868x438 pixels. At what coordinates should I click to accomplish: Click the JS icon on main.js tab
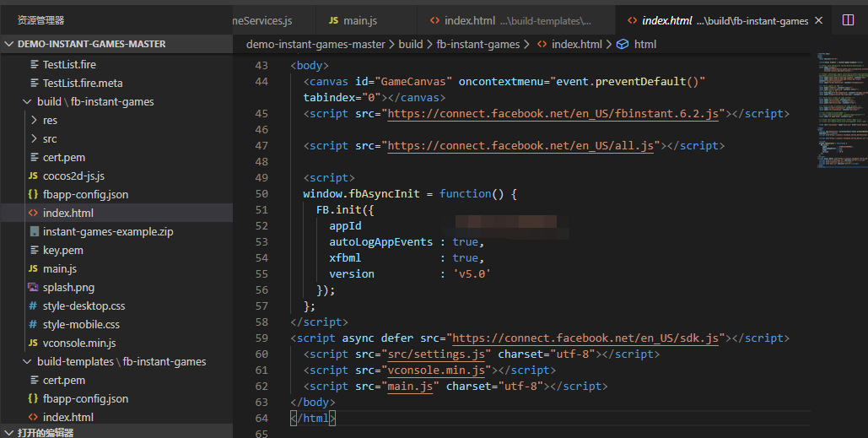(333, 20)
